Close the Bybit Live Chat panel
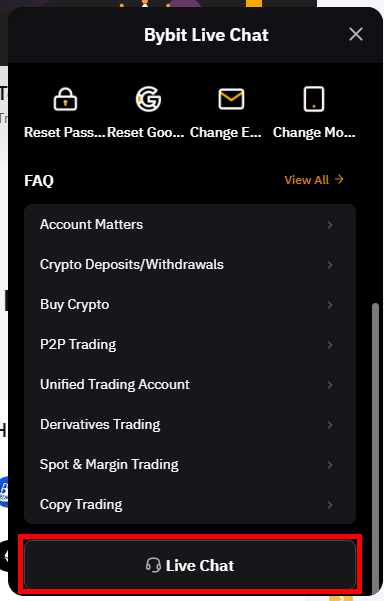 pyautogui.click(x=356, y=34)
